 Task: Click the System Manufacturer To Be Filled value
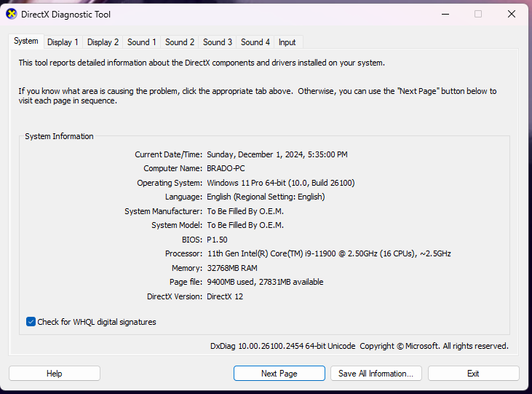(245, 211)
